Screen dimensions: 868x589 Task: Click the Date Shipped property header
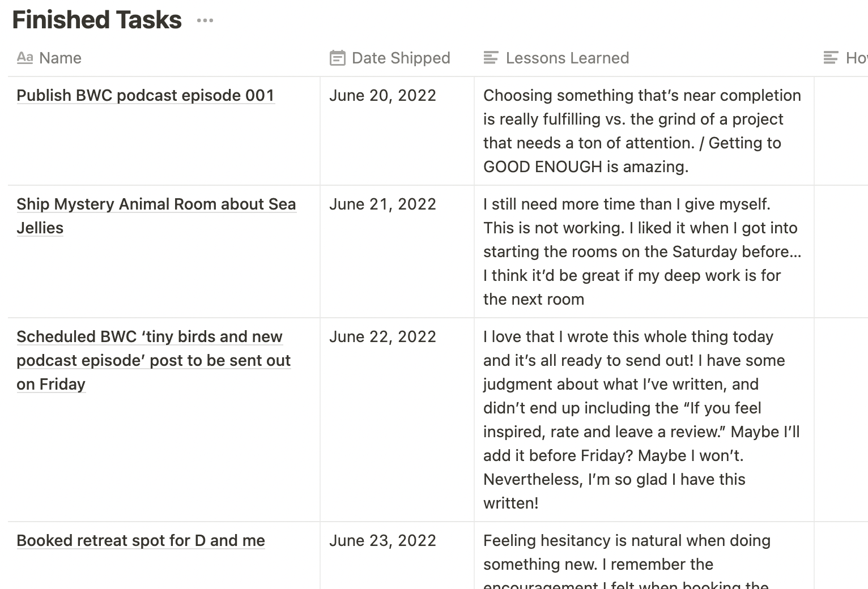coord(401,58)
